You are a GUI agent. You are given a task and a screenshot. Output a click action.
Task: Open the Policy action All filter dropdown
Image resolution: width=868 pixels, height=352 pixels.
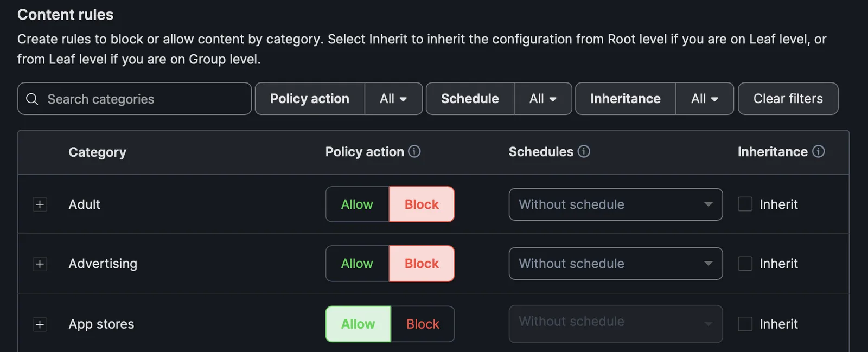[x=393, y=99]
